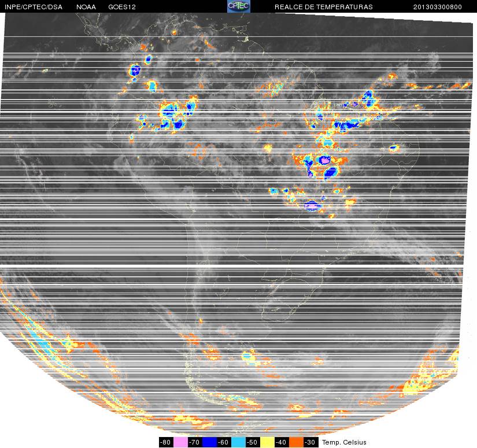Click the Temp. Celsius legend label
This screenshot has height=448, width=477.
(344, 442)
